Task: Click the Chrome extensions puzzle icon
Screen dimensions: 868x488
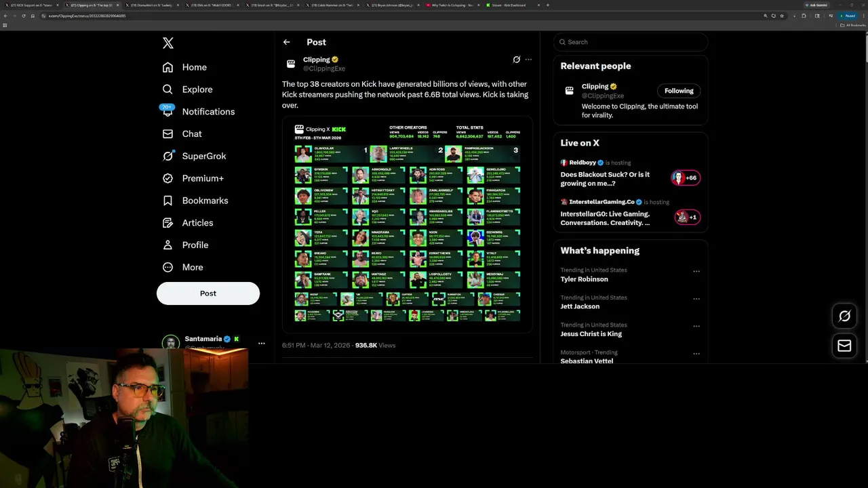Action: coord(804,16)
